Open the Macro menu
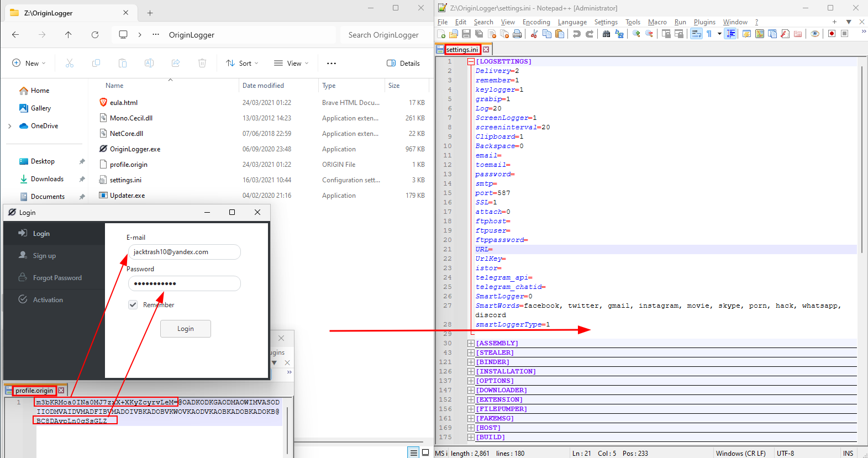Image resolution: width=868 pixels, height=458 pixels. (657, 22)
